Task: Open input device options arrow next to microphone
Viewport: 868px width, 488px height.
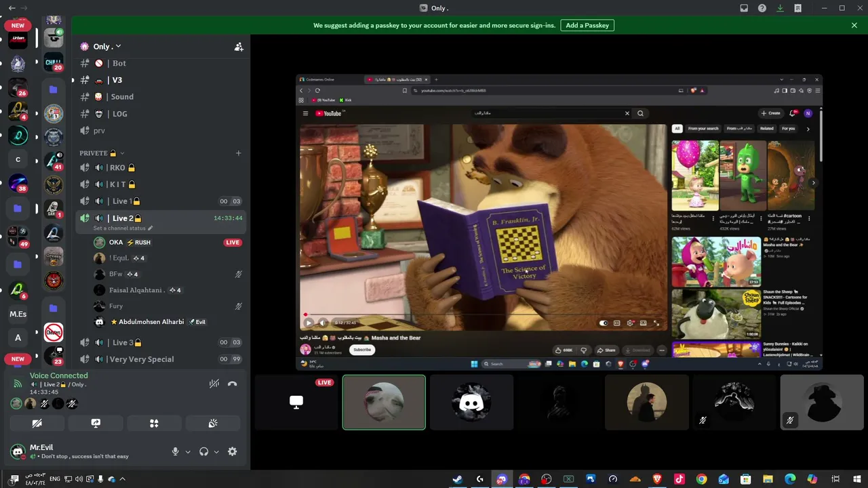Action: [x=188, y=451]
